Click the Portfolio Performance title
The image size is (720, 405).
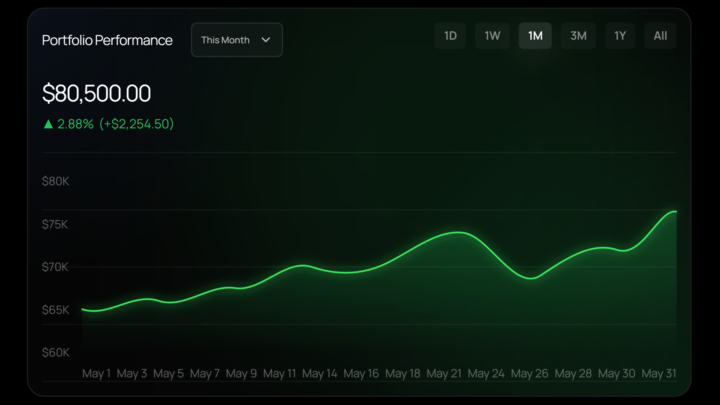[x=107, y=40]
